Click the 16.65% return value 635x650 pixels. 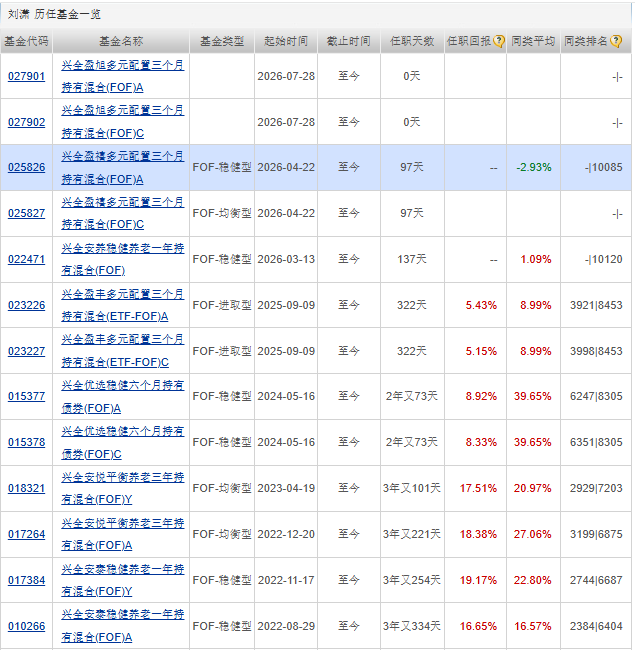coord(478,626)
